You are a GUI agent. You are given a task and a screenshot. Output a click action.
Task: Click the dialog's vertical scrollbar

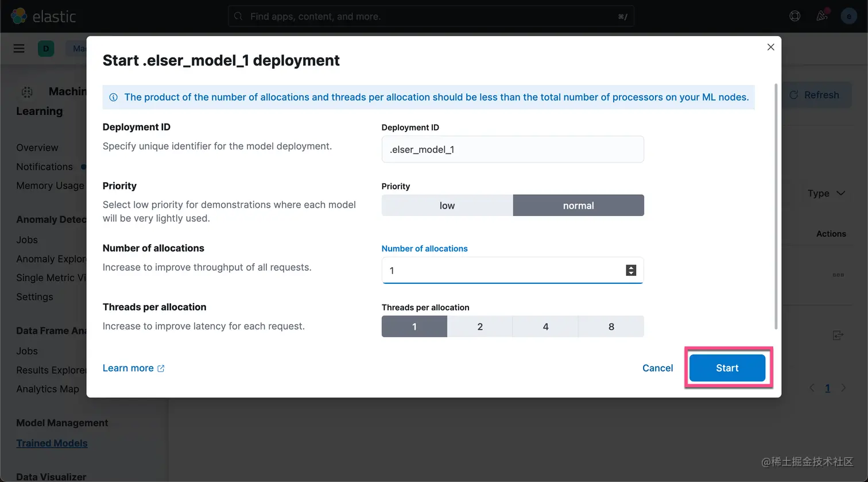pyautogui.click(x=776, y=207)
